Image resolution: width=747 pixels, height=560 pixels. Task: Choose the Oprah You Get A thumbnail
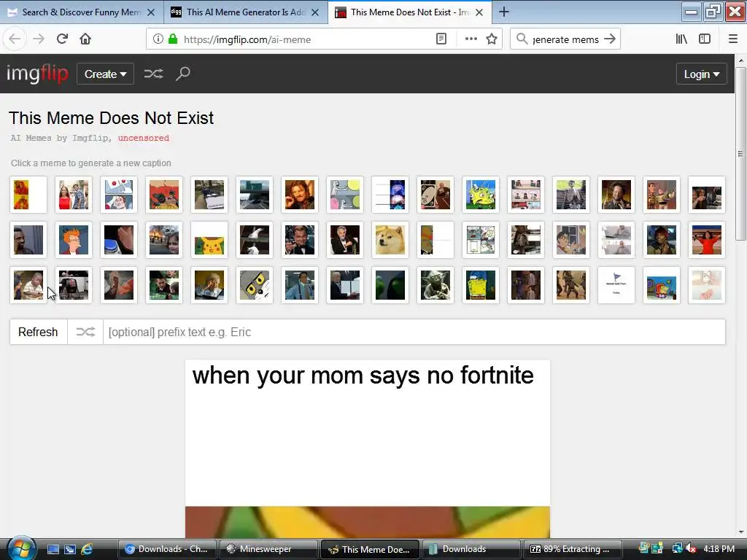[707, 240]
